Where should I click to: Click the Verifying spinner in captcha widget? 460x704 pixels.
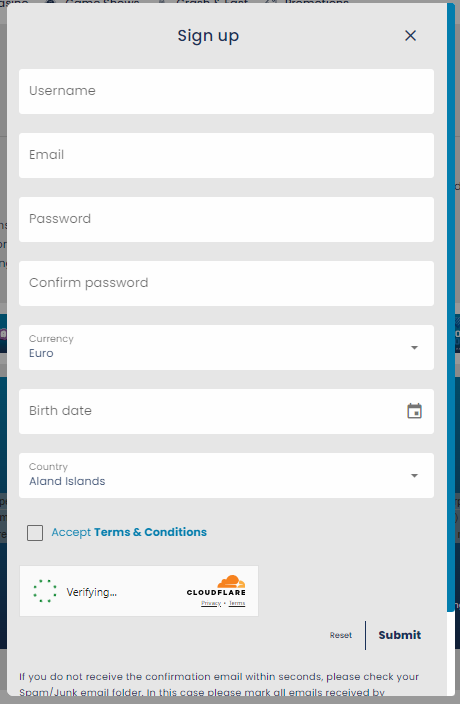[45, 591]
